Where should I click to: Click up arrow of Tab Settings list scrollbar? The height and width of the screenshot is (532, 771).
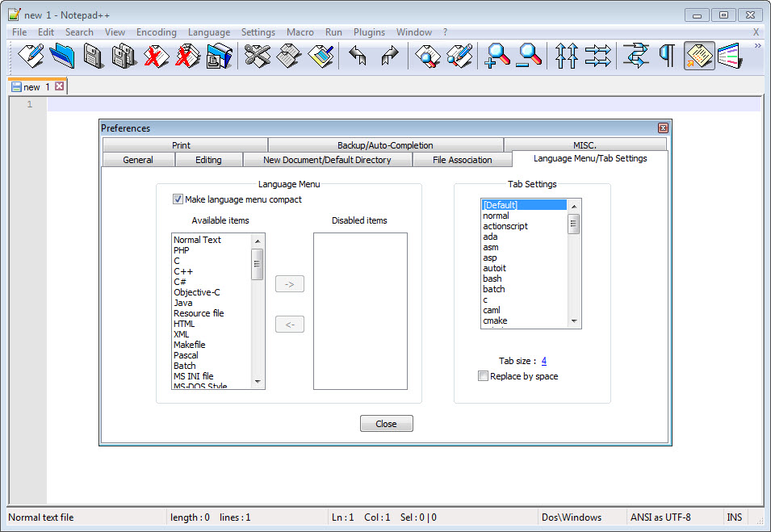click(x=574, y=207)
